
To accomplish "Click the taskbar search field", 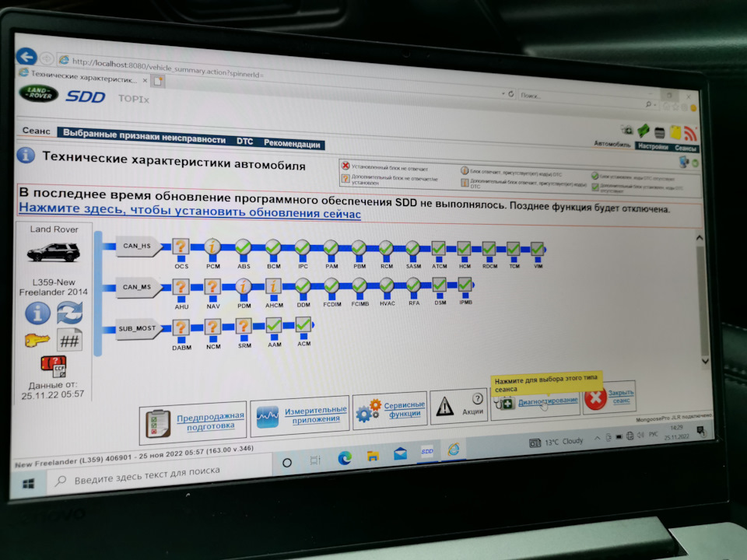I will (x=160, y=475).
